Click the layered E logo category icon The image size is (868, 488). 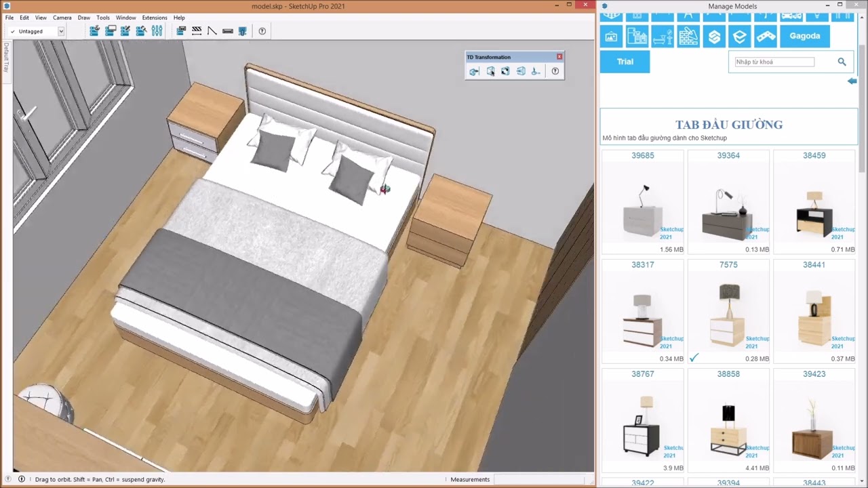pos(740,36)
